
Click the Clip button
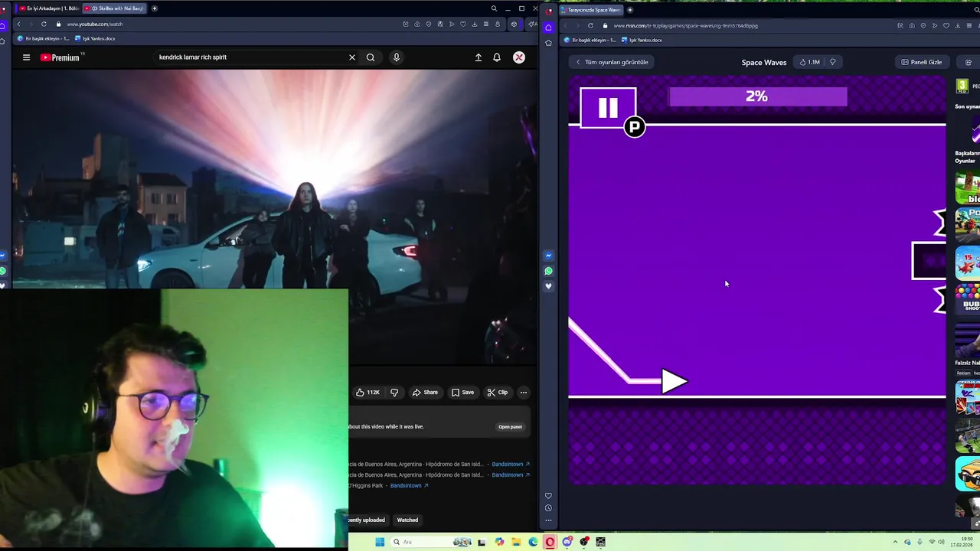pos(498,393)
